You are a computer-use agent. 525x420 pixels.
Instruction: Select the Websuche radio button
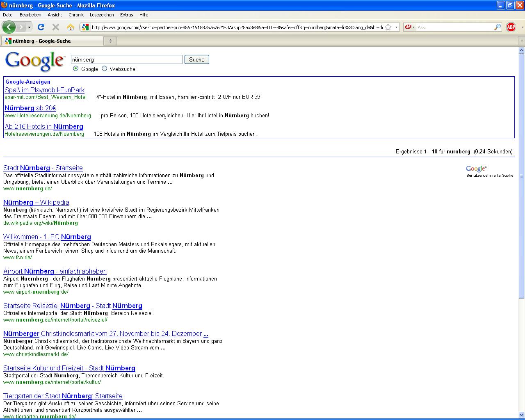click(104, 68)
